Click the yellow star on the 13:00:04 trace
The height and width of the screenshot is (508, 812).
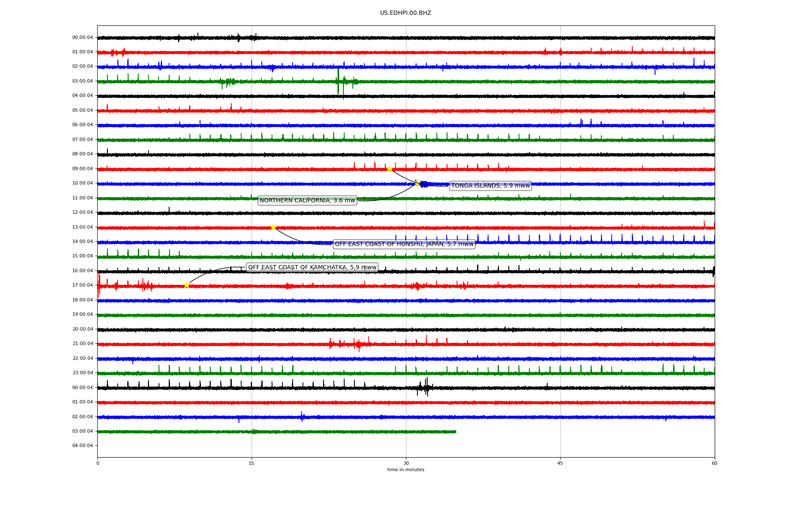pos(273,227)
